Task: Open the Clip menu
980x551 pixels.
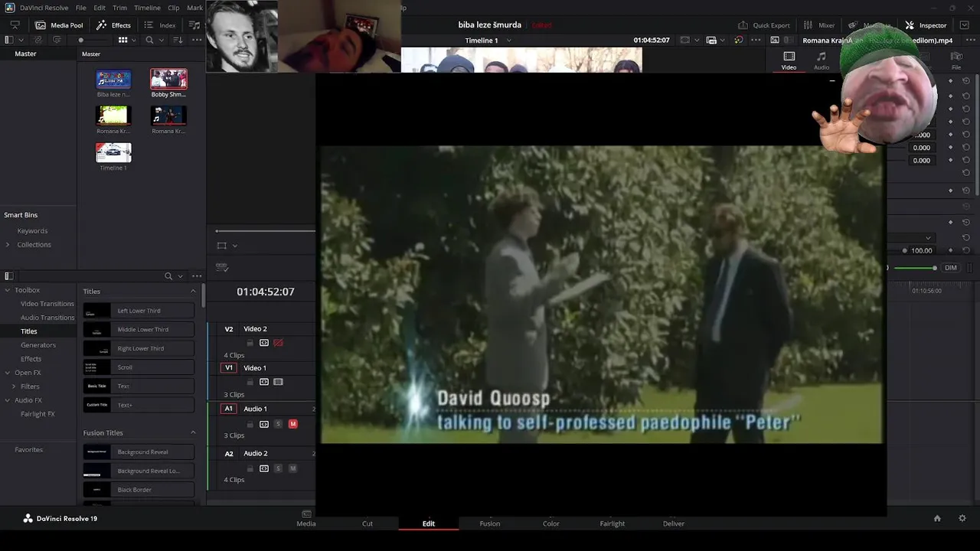Action: [174, 8]
